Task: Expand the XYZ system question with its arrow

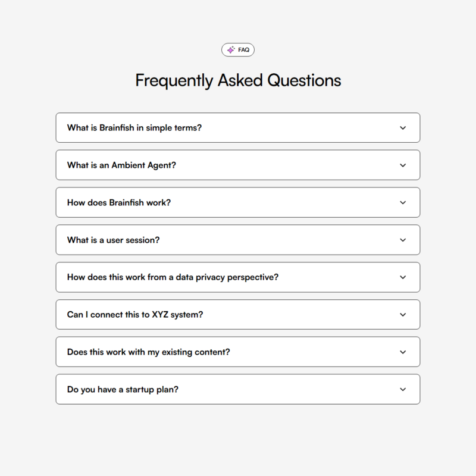Action: tap(403, 315)
